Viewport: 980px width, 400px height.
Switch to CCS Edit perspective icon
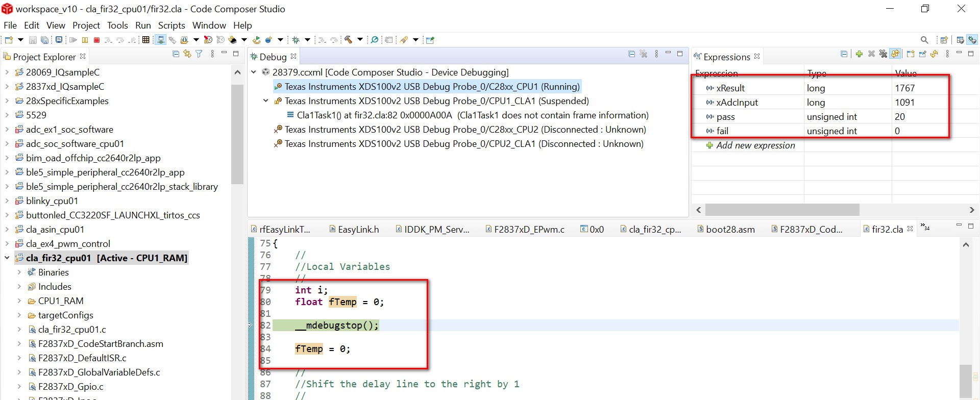(x=960, y=40)
